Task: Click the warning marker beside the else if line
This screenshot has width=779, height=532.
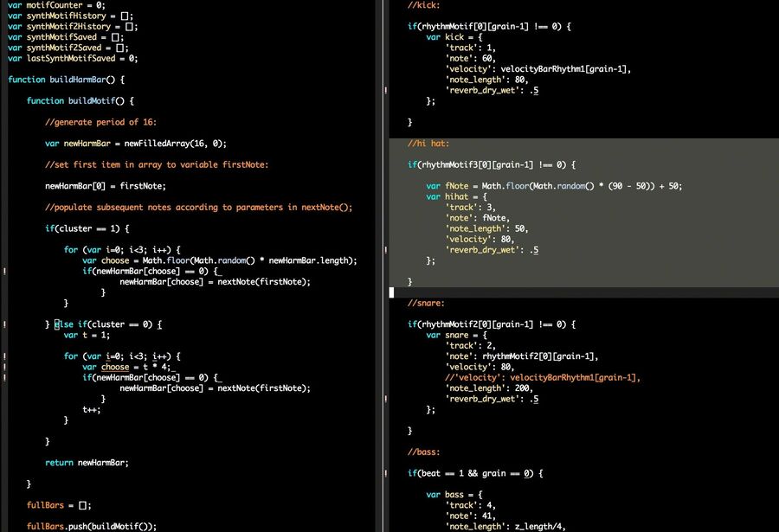Action: [x=3, y=324]
